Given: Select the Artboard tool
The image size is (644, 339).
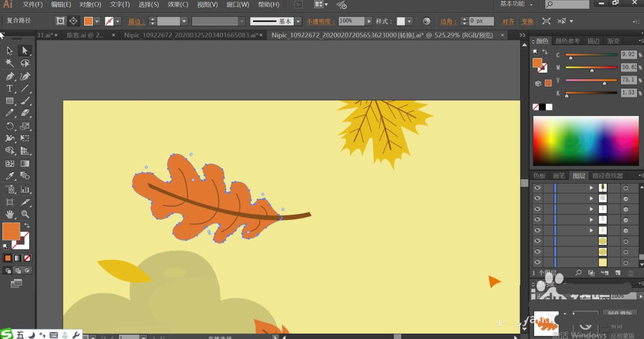Looking at the screenshot, I should (9, 202).
